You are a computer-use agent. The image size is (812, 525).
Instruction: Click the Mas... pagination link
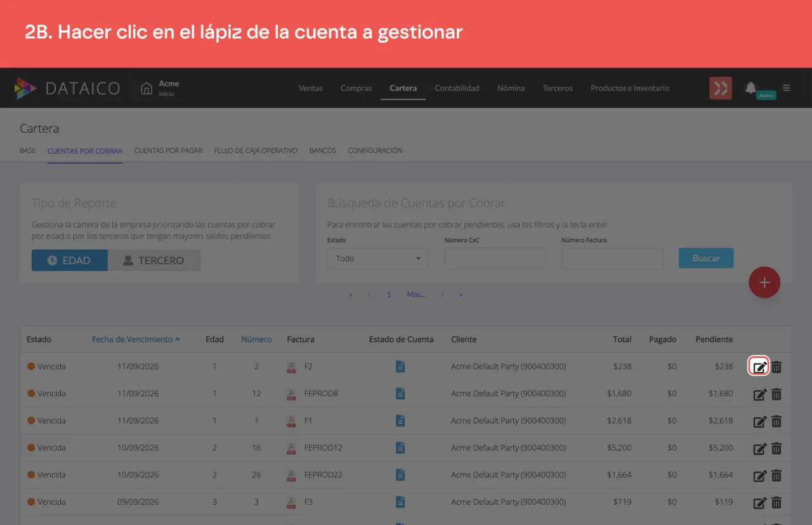pyautogui.click(x=416, y=295)
